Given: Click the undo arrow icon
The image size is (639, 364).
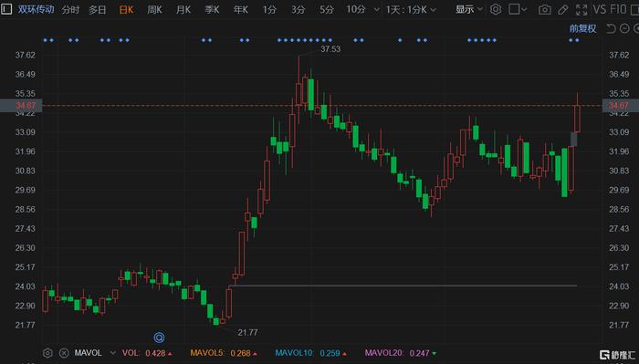Looking at the screenshot, I should 611,28.
